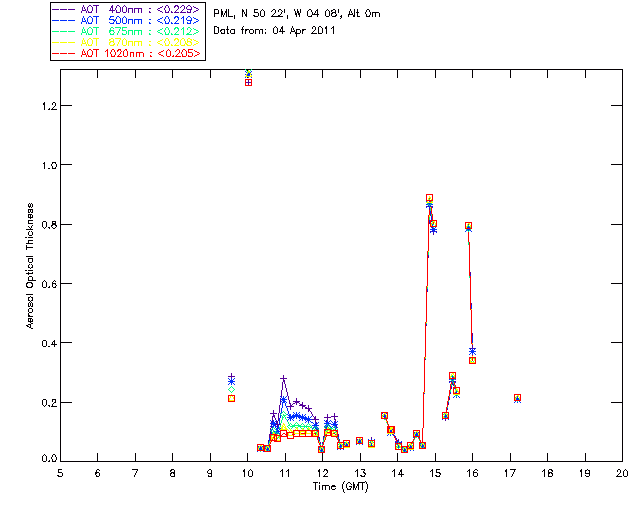Viewport: 640px width, 512px height.
Task: Click the off-scale red marker at 10 GMT
Action: (x=248, y=83)
